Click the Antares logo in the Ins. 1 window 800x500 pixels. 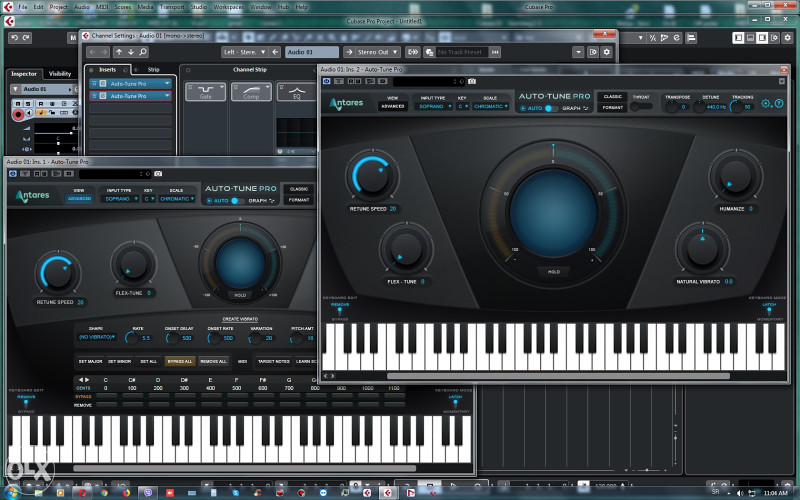click(32, 196)
